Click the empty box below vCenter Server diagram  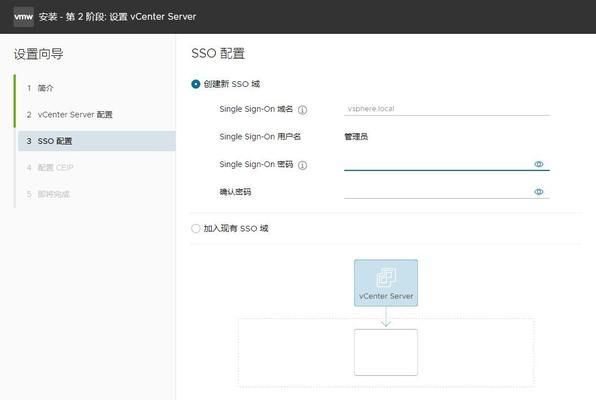tap(386, 352)
